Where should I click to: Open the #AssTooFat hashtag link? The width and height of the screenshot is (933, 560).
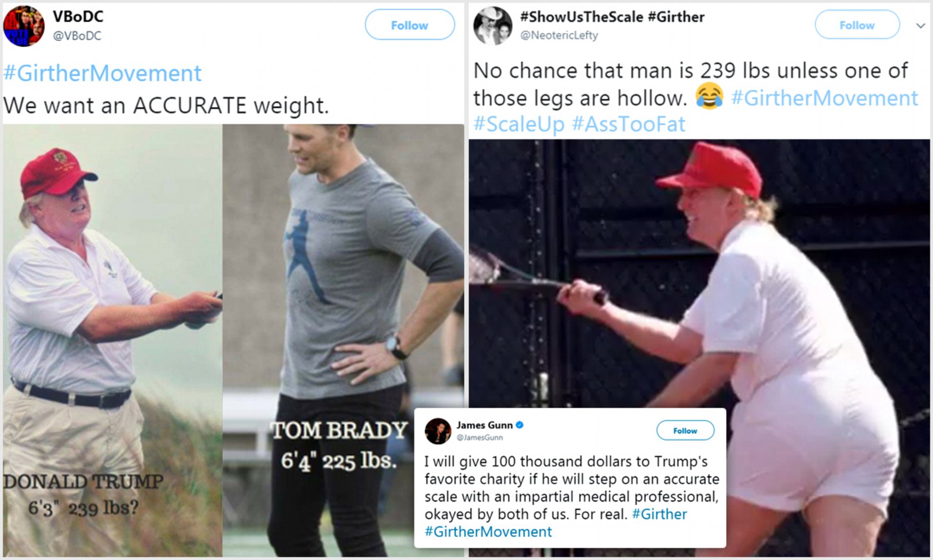628,124
